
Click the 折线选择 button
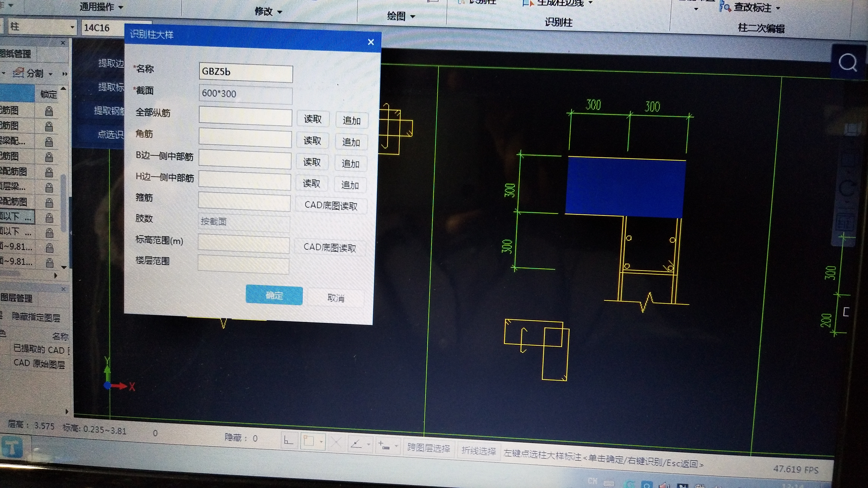click(478, 451)
